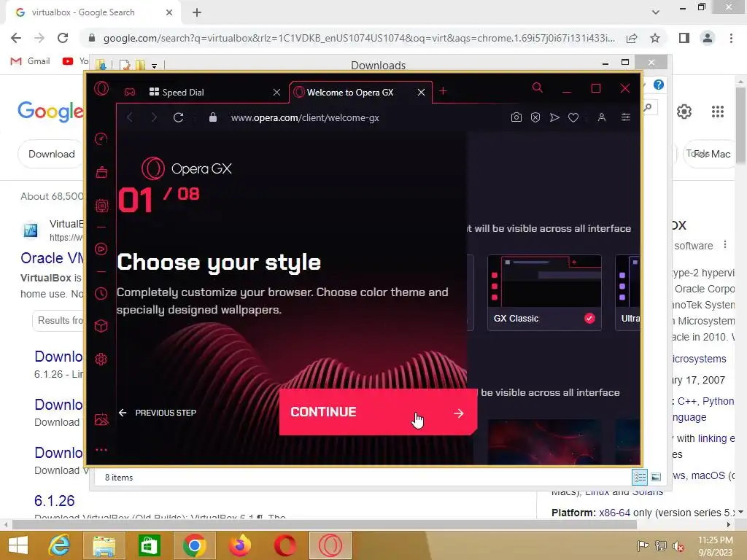Screen dimensions: 747x560
Task: Open GX Control speedometer sidebar icon
Action: pos(101,139)
